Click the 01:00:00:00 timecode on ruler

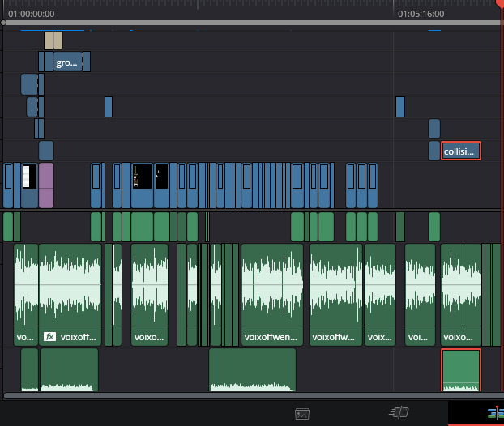pos(31,14)
